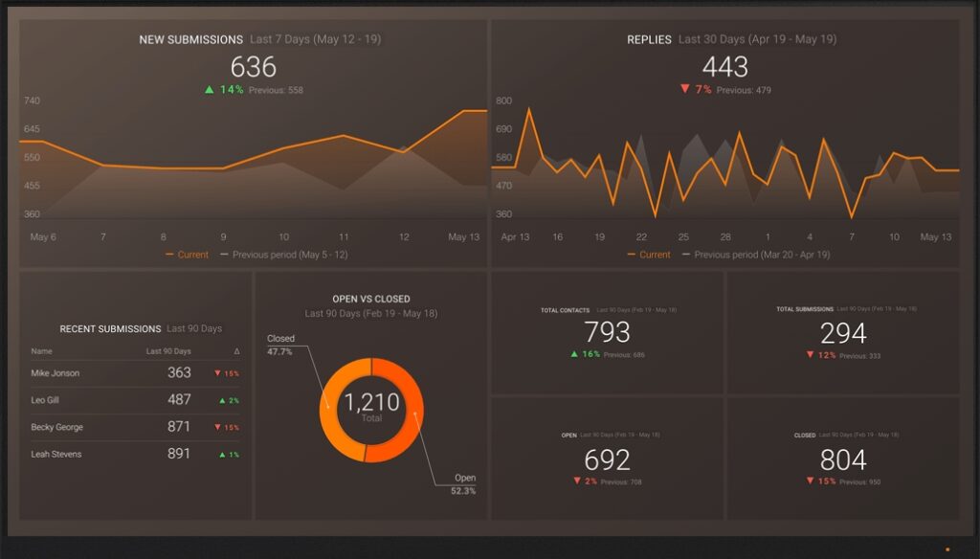Click the red down arrow beside 7%
The width and height of the screenshot is (980, 559).
point(685,89)
